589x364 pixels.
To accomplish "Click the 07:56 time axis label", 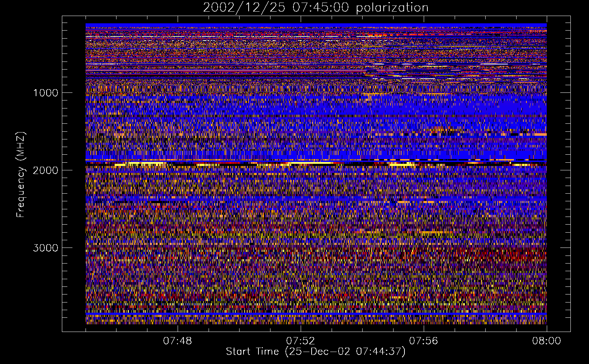I will click(x=423, y=341).
